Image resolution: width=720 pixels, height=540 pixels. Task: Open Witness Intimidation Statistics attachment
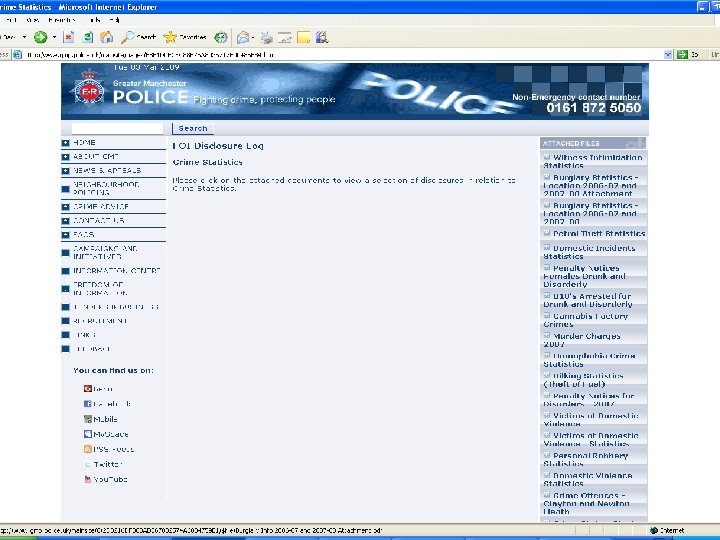[593, 161]
